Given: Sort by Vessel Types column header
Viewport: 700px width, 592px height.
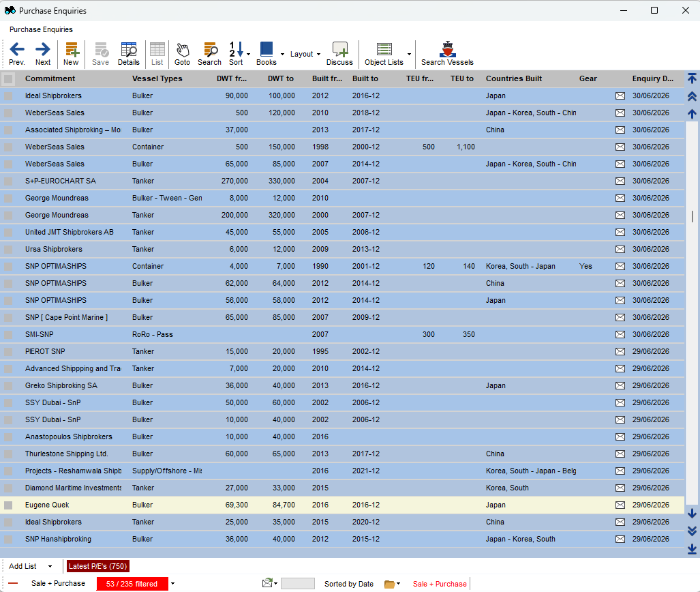Looking at the screenshot, I should (157, 78).
